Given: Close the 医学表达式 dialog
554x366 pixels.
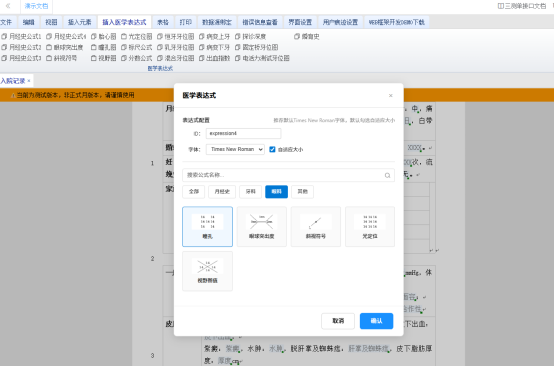Looking at the screenshot, I should [x=390, y=95].
